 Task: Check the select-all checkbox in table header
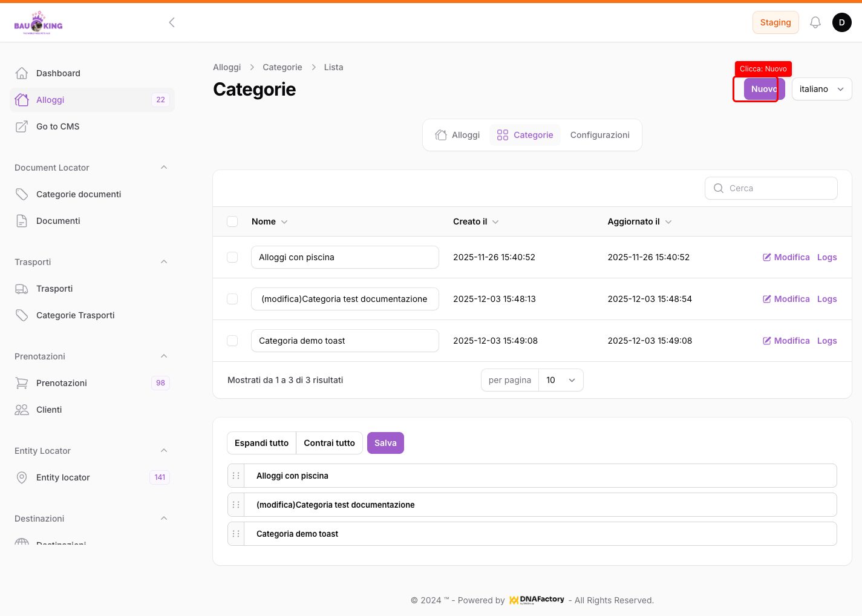232,221
